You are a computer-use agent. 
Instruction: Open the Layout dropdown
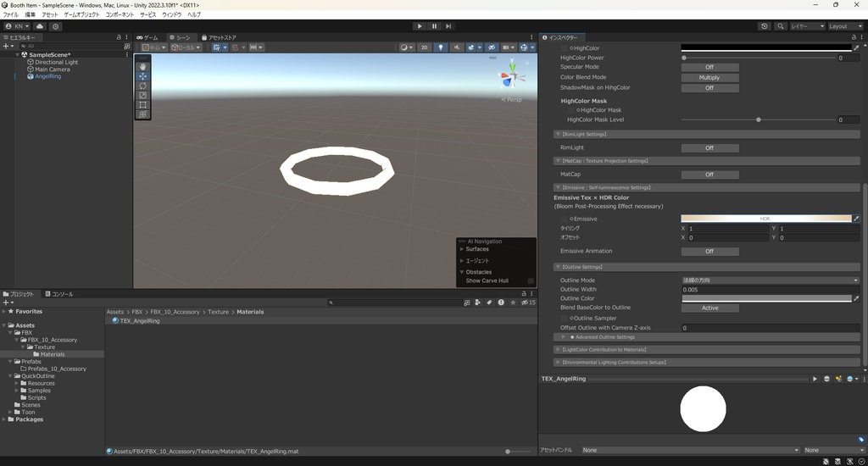[x=844, y=26]
